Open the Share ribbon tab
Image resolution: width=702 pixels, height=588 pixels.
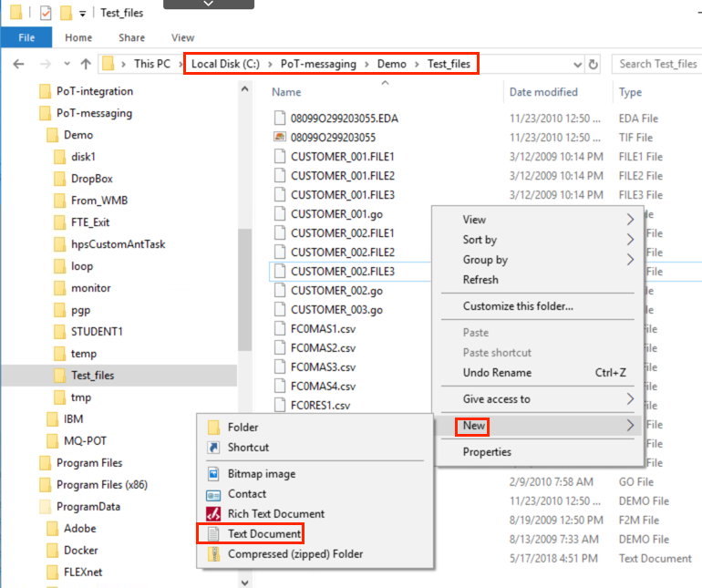pos(131,37)
